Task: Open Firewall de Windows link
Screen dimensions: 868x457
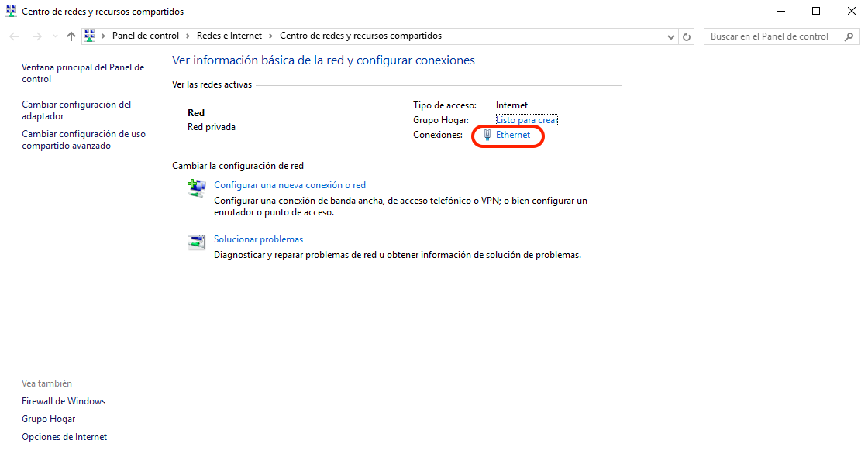Action: (x=64, y=401)
